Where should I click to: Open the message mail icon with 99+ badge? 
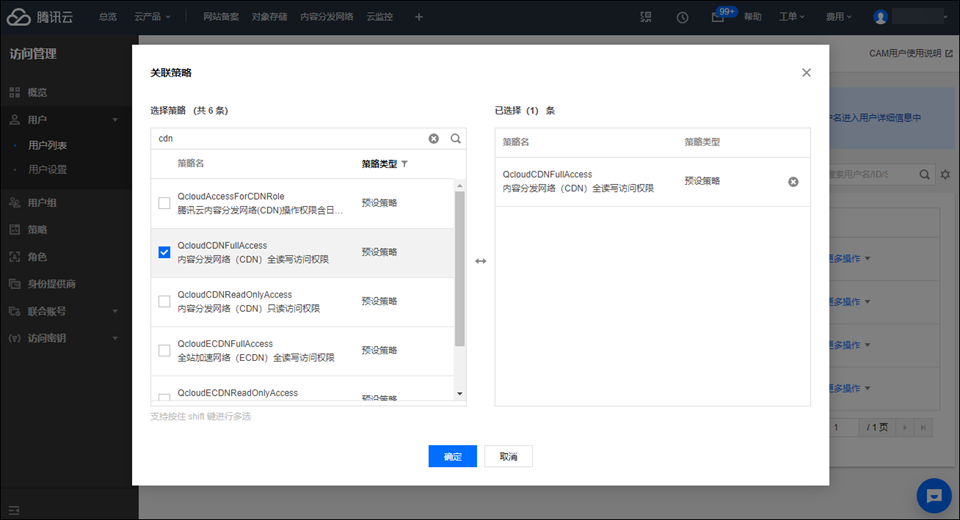(718, 17)
